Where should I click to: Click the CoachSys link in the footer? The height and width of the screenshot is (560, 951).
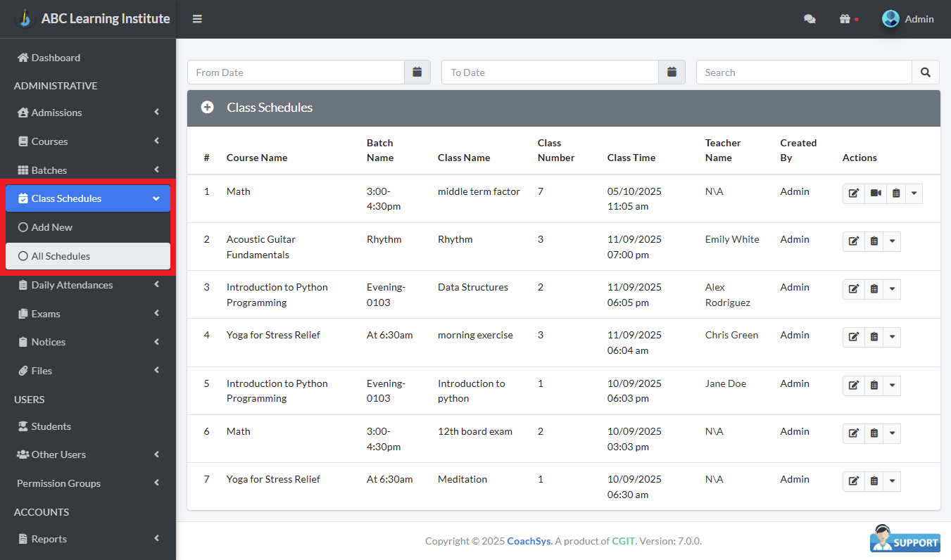tap(528, 541)
